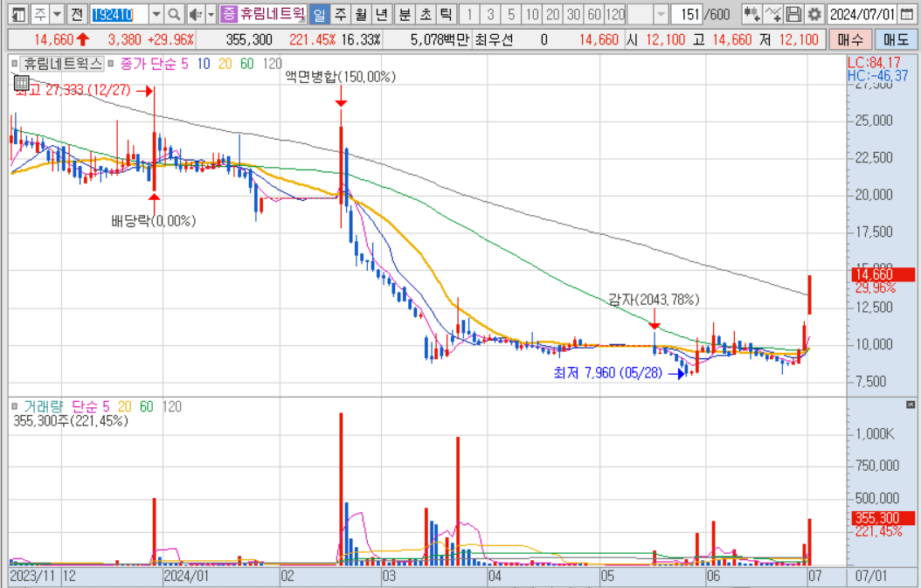This screenshot has width=921, height=588.
Task: Click the add indicator line icon
Action: point(772,14)
